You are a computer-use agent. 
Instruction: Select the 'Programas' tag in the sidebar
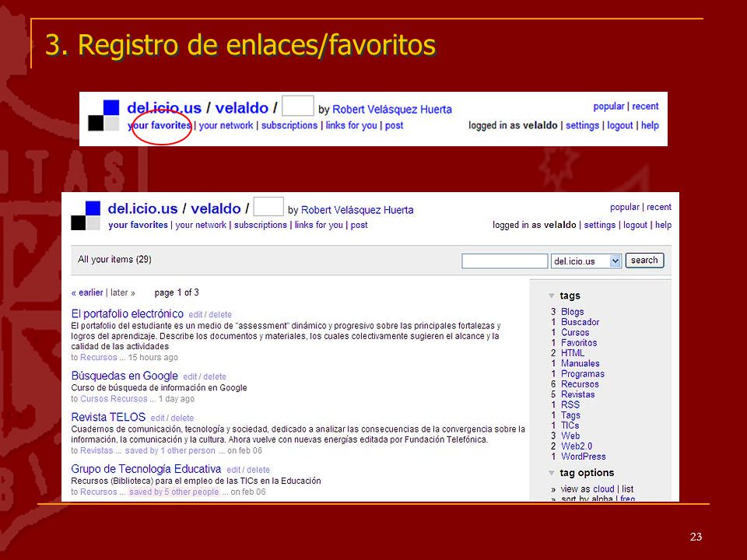point(583,374)
